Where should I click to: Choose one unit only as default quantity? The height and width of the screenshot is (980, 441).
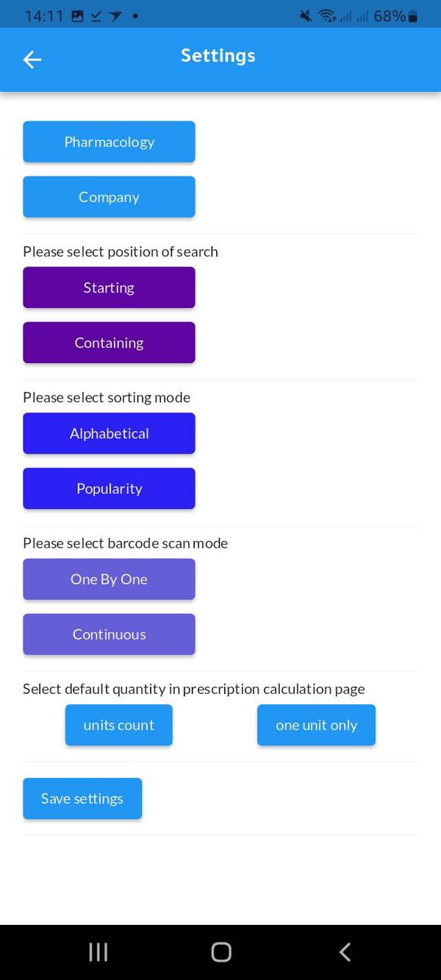click(x=316, y=725)
